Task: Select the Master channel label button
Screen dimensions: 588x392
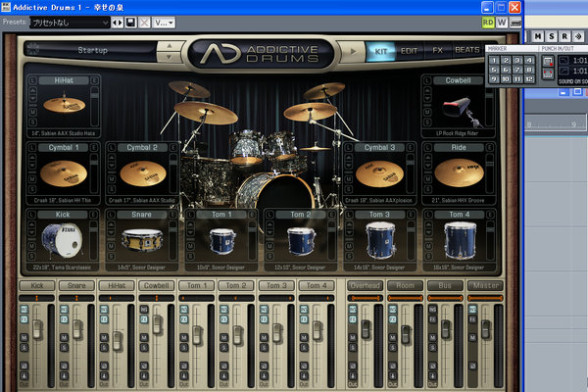Action: click(x=485, y=285)
